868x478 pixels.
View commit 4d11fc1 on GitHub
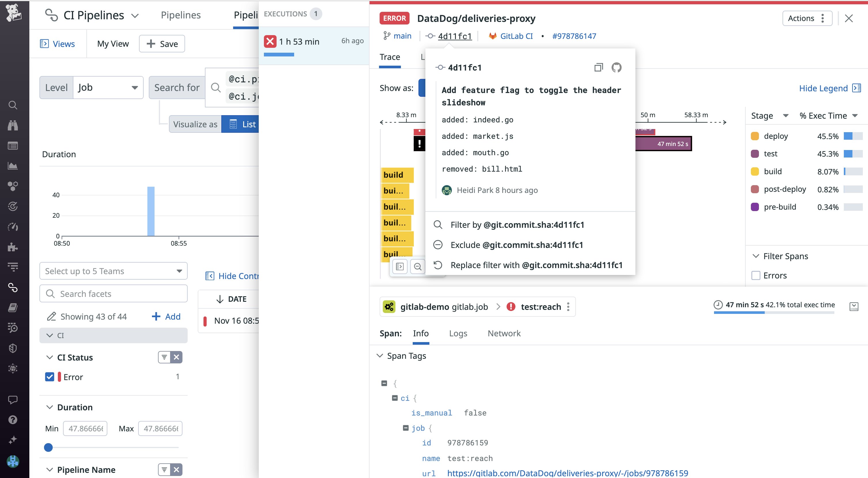(617, 67)
